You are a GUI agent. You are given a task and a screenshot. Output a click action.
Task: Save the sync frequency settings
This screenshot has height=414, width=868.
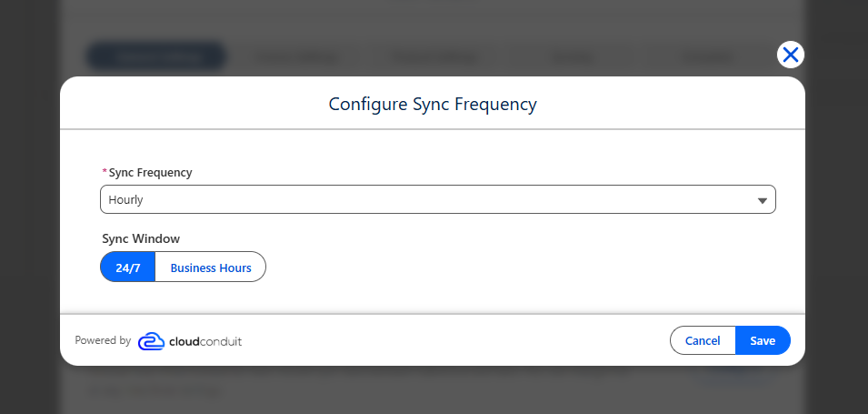coord(763,340)
